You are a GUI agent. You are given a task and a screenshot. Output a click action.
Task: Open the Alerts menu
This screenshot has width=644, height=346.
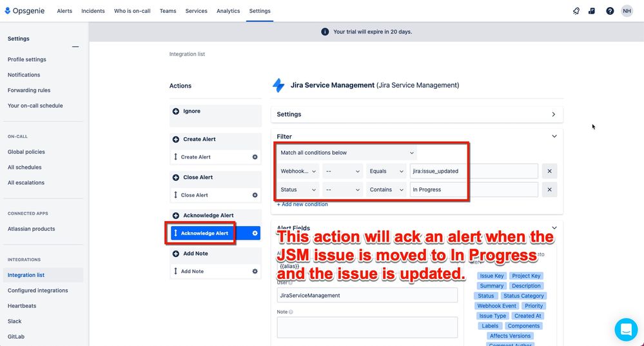pyautogui.click(x=64, y=11)
